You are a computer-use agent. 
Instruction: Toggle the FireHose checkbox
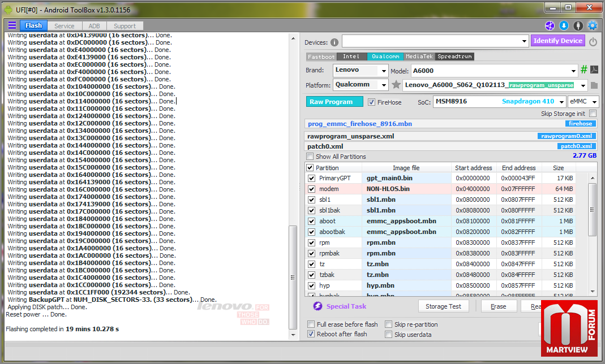click(371, 102)
